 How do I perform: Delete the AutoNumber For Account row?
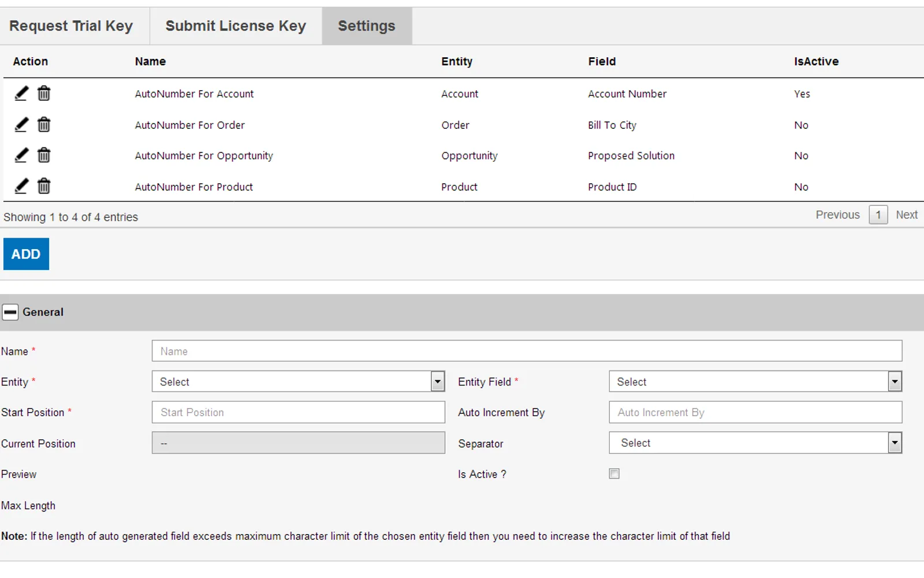pyautogui.click(x=44, y=93)
